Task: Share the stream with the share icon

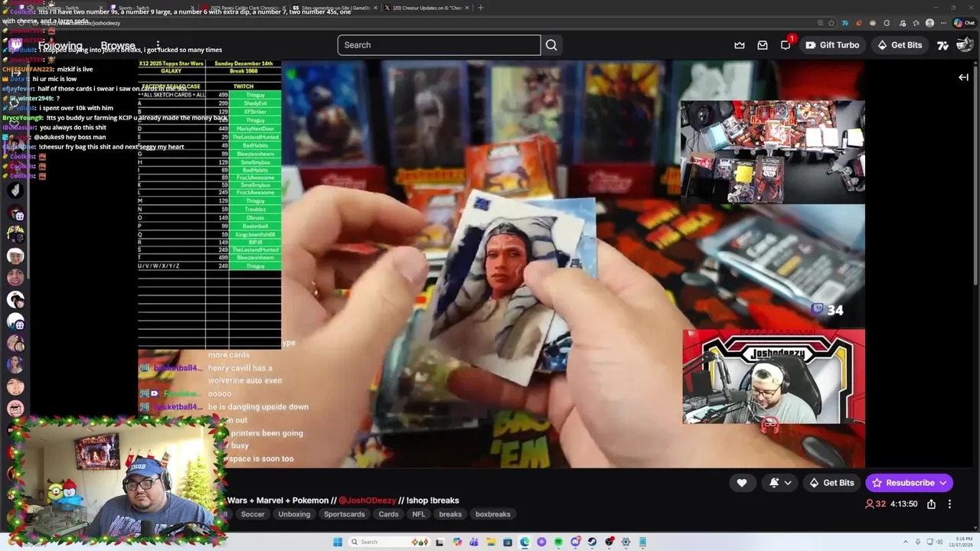Action: click(931, 504)
